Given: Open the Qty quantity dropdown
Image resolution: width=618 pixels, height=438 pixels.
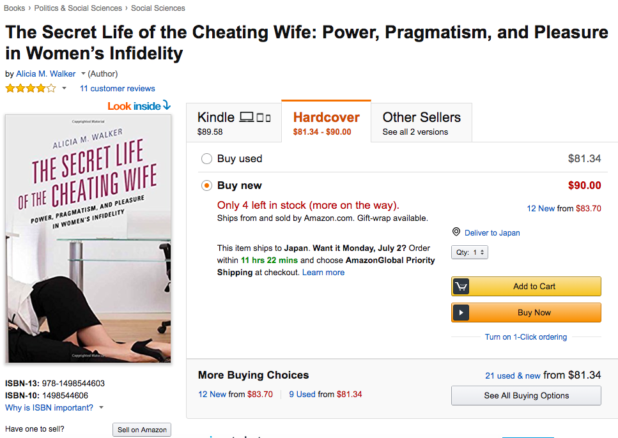Looking at the screenshot, I should click(469, 253).
